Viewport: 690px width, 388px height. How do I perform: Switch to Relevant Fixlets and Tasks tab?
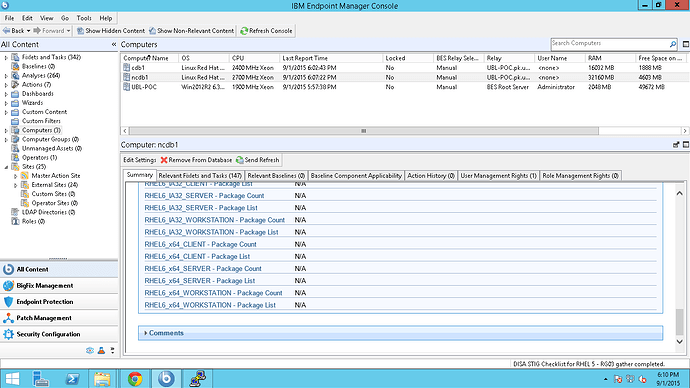click(200, 176)
